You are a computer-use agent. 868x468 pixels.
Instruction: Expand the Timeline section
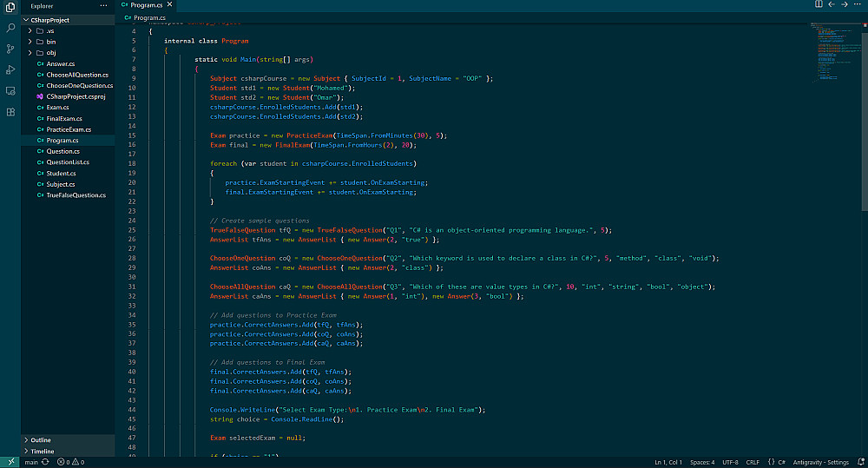point(43,452)
